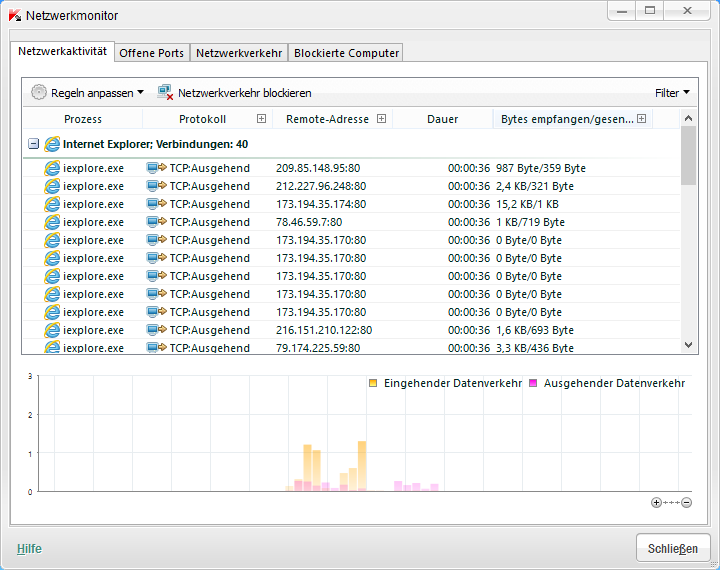Click outgoing connection icon on row 209.85.148.95:80
Viewport: 720px width, 570px height.
tap(157, 168)
